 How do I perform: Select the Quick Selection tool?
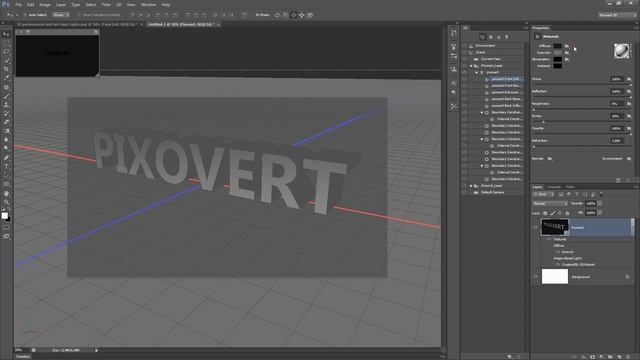click(x=6, y=60)
